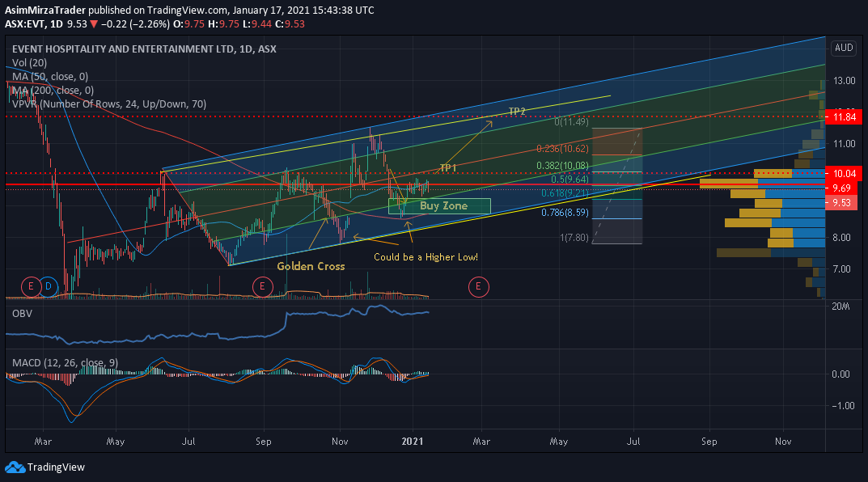Click the AUD currency label

coord(844,48)
